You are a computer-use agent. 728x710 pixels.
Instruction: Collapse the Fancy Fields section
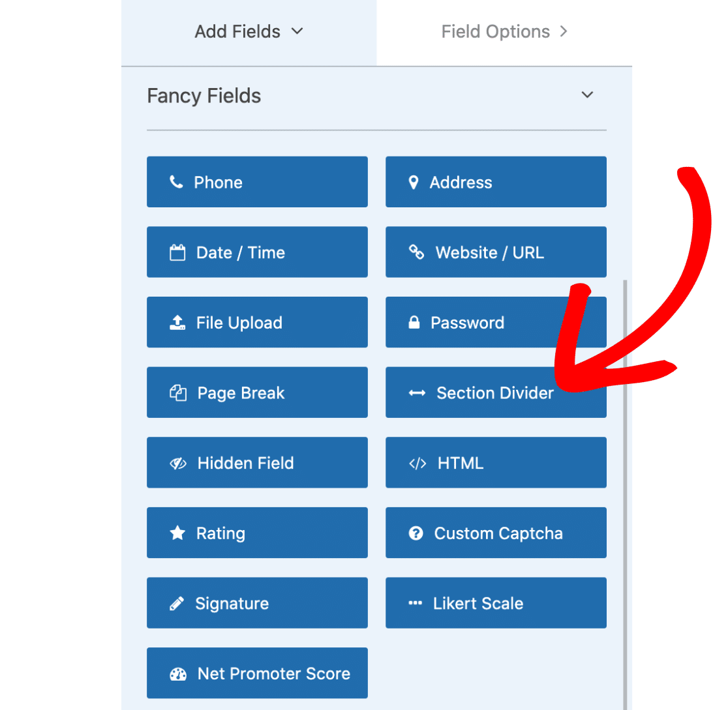586,95
